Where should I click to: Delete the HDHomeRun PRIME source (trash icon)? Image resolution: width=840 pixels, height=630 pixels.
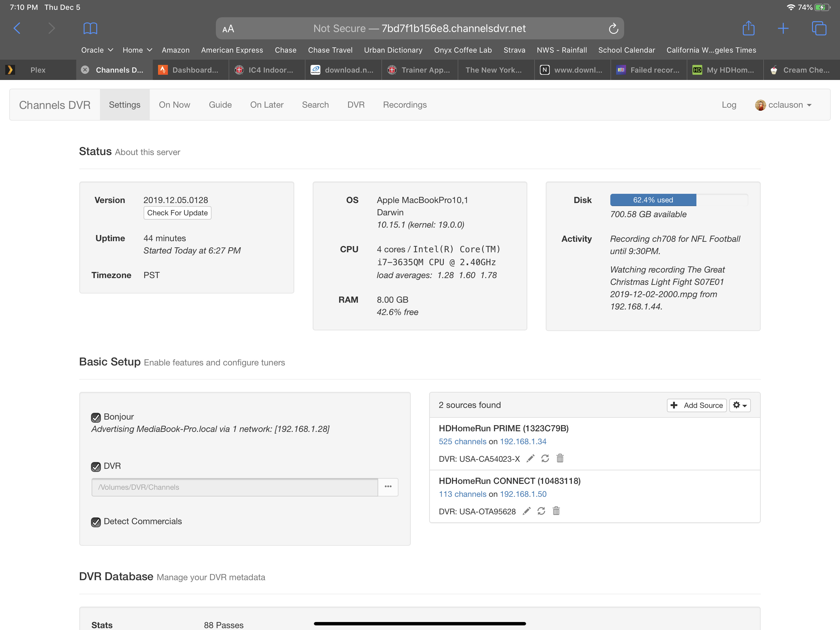click(560, 459)
